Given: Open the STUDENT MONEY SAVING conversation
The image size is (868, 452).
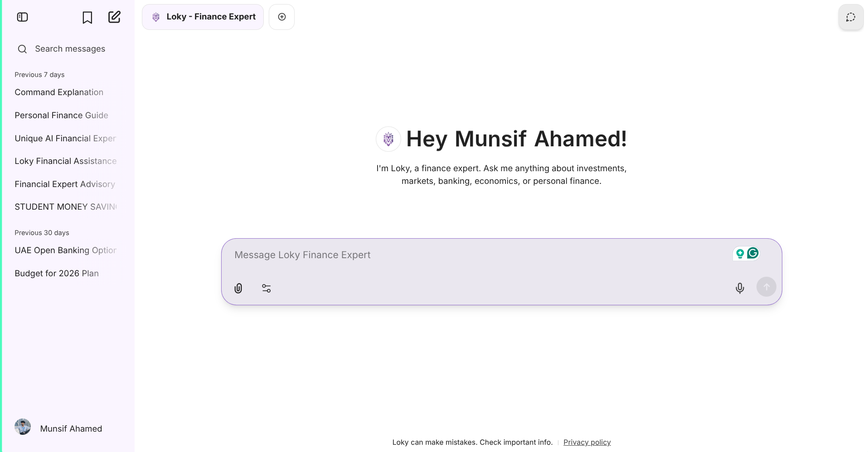Looking at the screenshot, I should 65,207.
